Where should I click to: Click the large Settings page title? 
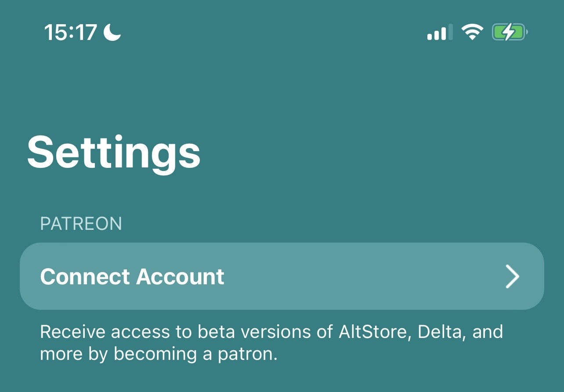tap(114, 152)
